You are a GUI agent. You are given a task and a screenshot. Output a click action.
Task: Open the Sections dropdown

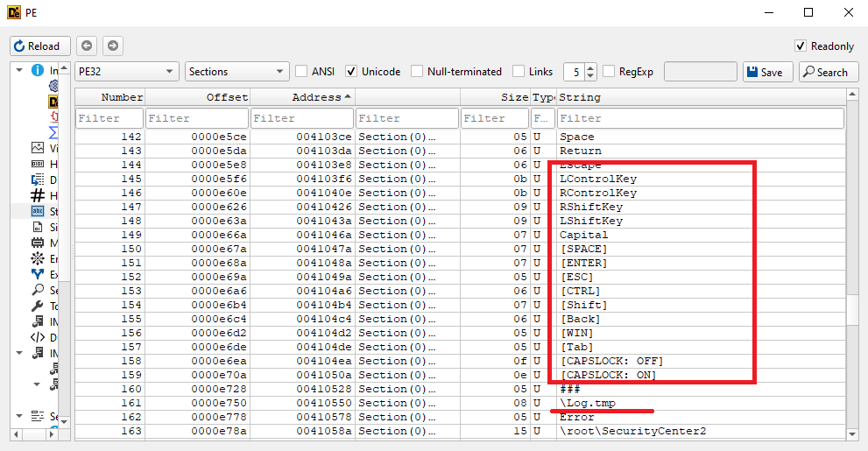point(236,72)
